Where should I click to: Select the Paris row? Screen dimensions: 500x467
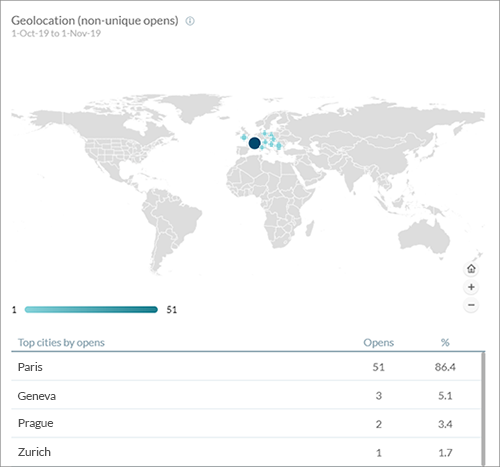coord(246,367)
